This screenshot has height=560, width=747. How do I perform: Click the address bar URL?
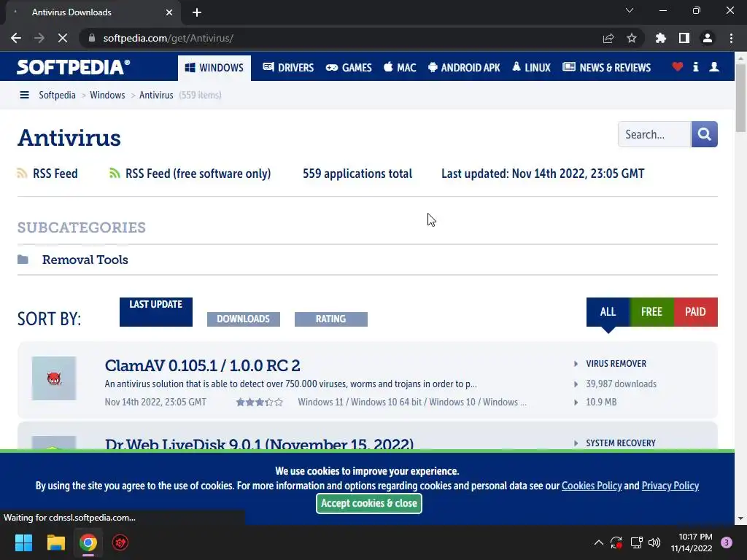pos(169,38)
